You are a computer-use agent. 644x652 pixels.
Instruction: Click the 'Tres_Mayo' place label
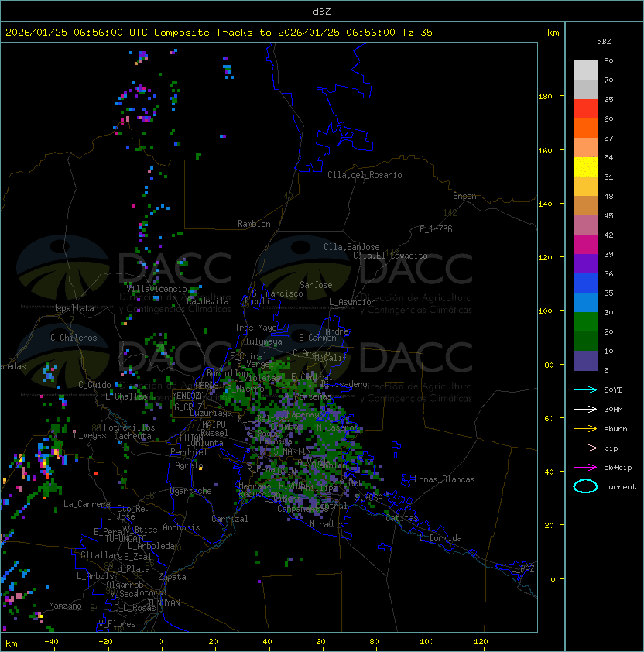255,328
